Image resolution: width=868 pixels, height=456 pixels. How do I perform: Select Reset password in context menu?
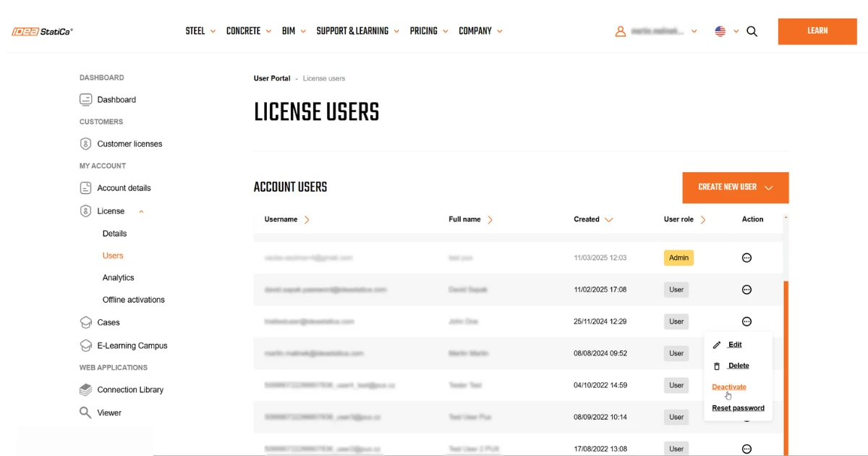point(738,408)
